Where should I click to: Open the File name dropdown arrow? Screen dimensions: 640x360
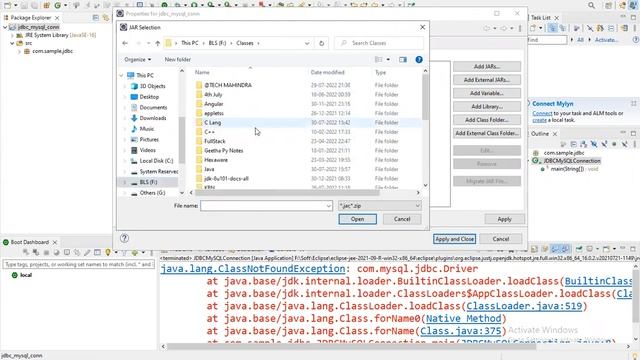coord(329,206)
